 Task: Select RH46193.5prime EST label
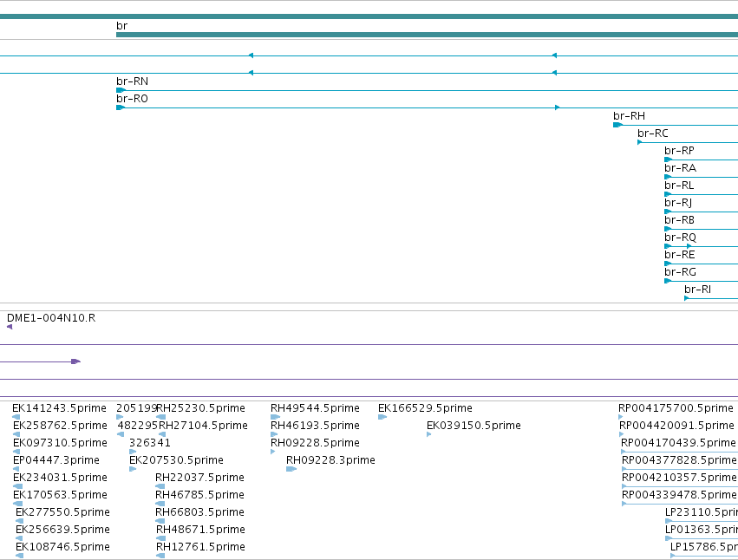(x=315, y=426)
